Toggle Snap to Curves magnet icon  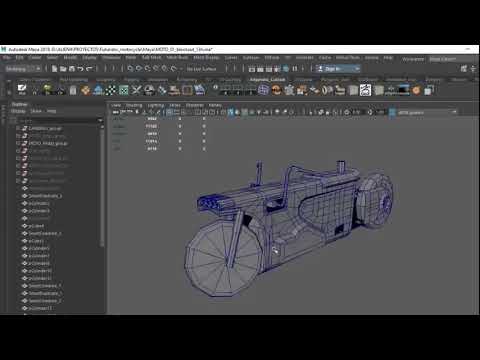coord(139,69)
